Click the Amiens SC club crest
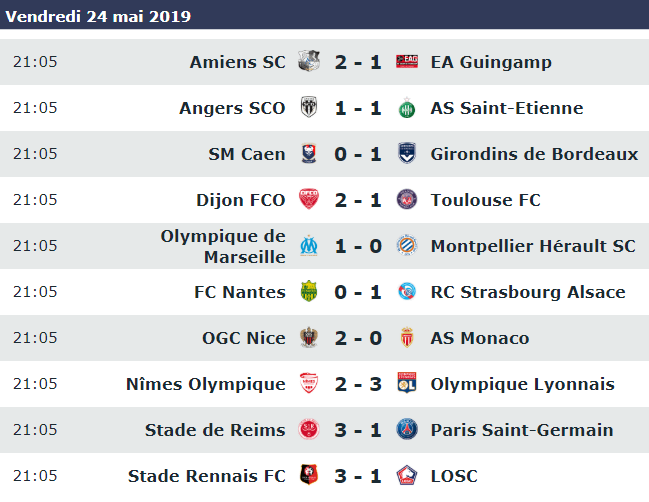 309,62
